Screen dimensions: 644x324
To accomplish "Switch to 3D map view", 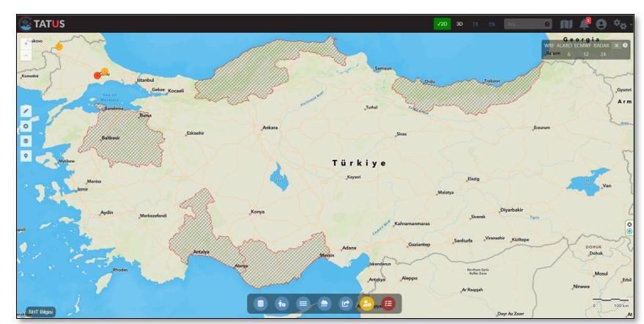I will 459,24.
